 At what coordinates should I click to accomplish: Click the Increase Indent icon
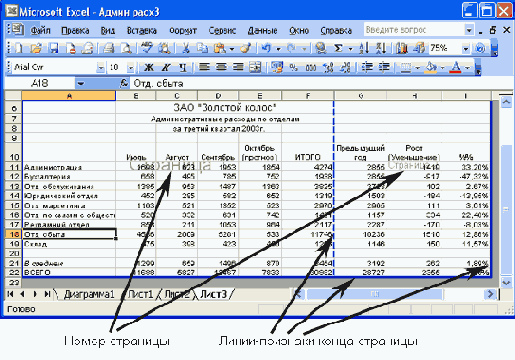pos(384,68)
